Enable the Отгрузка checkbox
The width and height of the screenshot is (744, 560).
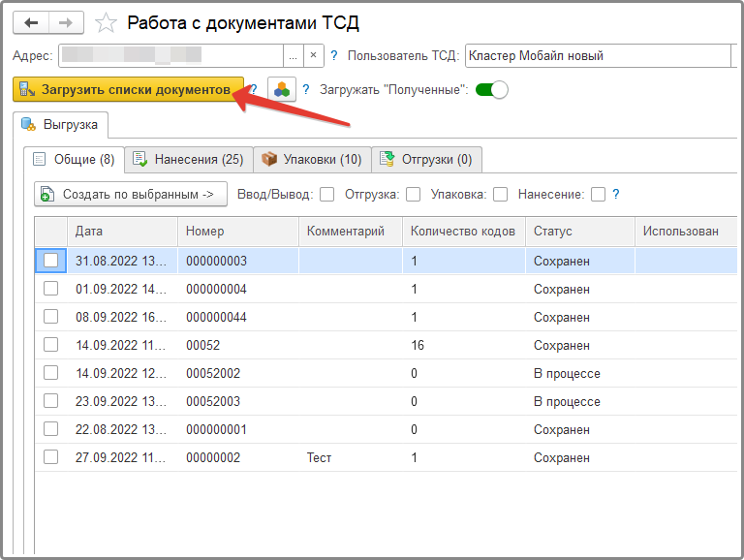(x=414, y=194)
